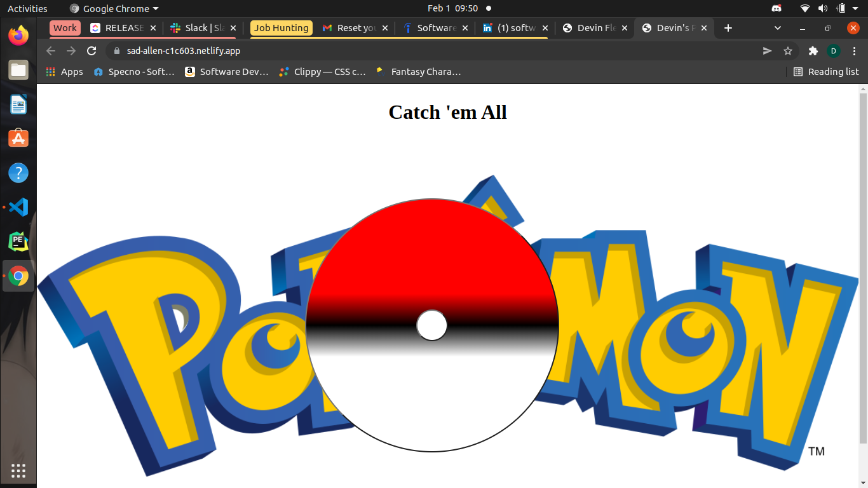The width and height of the screenshot is (868, 488).
Task: Open a new tab with plus
Action: pos(728,28)
